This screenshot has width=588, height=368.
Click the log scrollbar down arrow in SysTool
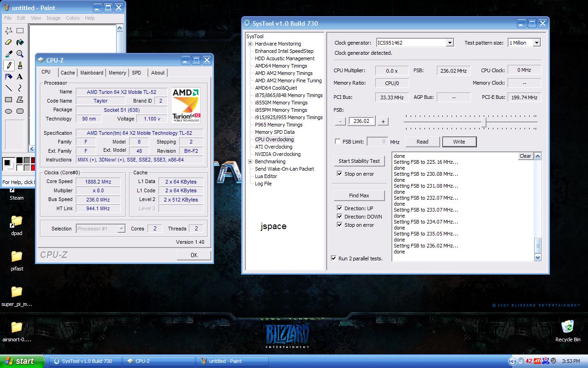tap(538, 258)
